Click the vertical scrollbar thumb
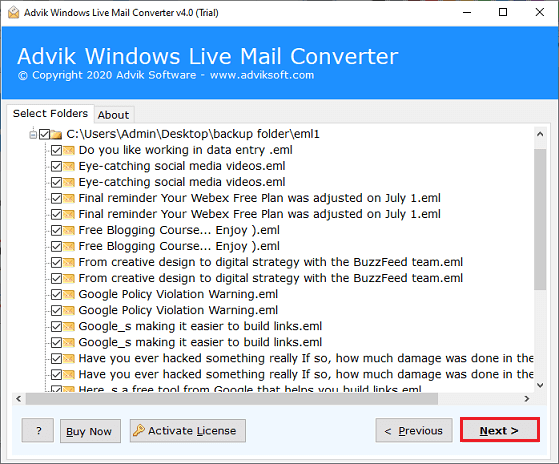The height and width of the screenshot is (464, 559). [540, 219]
